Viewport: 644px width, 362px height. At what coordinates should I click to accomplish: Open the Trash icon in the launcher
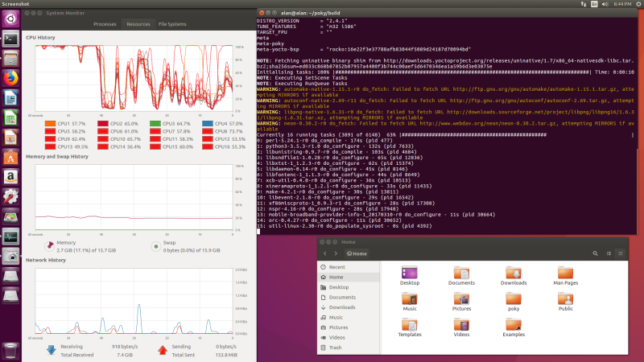(x=10, y=351)
